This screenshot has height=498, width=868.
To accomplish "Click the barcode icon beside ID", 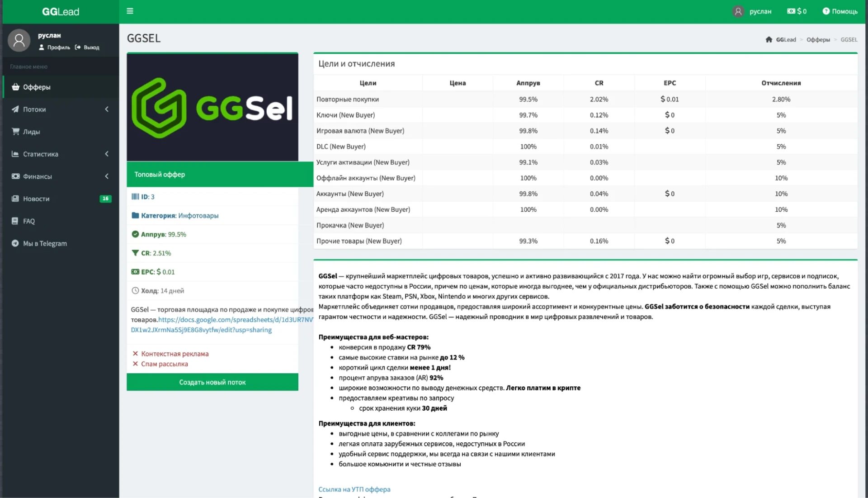I will pos(135,197).
